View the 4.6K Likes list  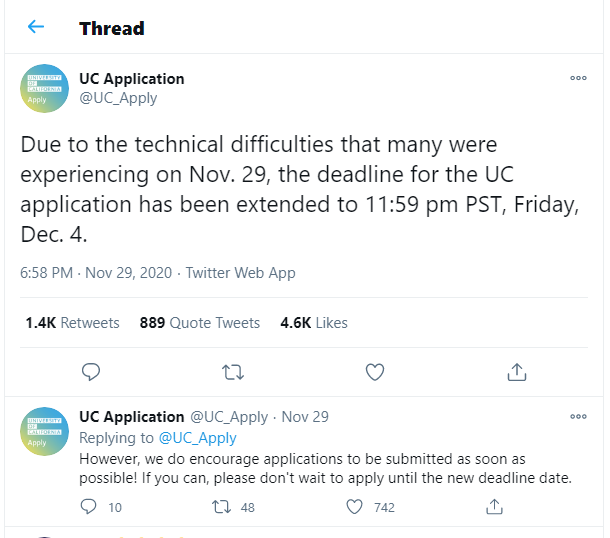coord(314,323)
